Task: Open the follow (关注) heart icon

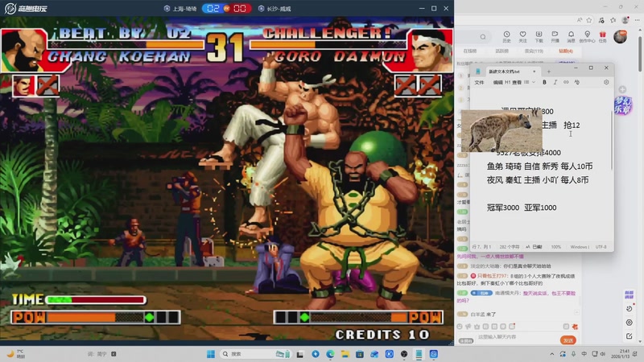Action: (522, 36)
